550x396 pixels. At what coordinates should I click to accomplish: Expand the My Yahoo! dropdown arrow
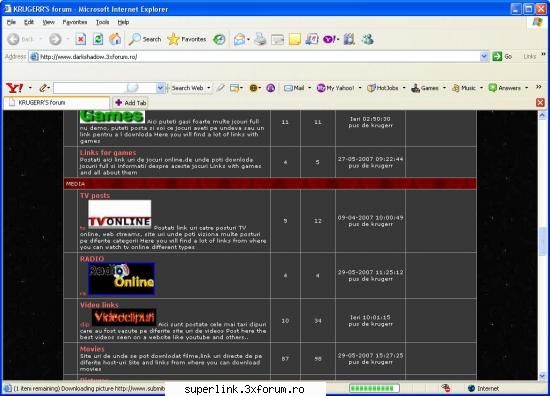360,88
